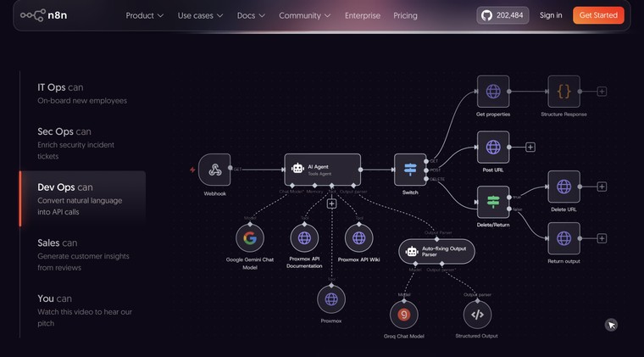Select the You can tab
This screenshot has height=357, width=644.
pos(82,310)
